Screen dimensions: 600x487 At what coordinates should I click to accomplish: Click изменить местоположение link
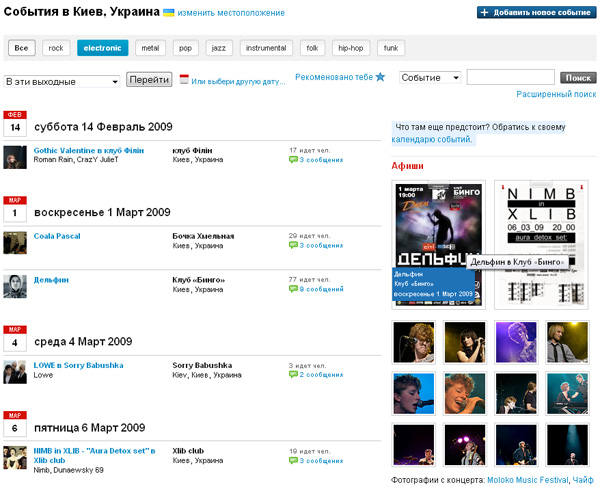click(231, 13)
